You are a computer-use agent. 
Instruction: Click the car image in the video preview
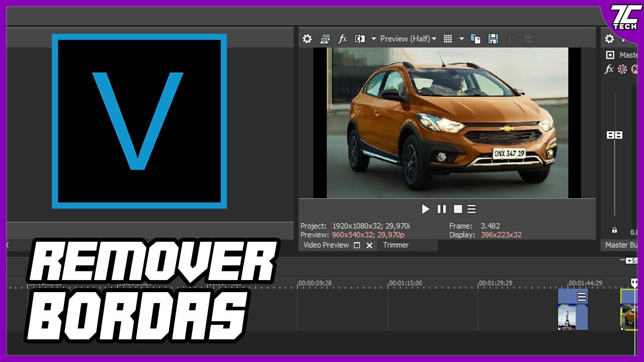click(447, 123)
